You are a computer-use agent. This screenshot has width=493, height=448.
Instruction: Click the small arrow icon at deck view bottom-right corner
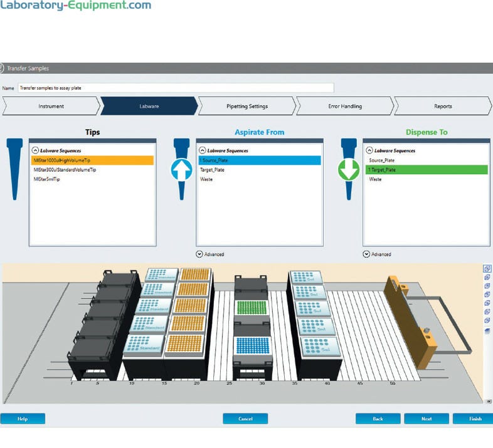point(488,401)
